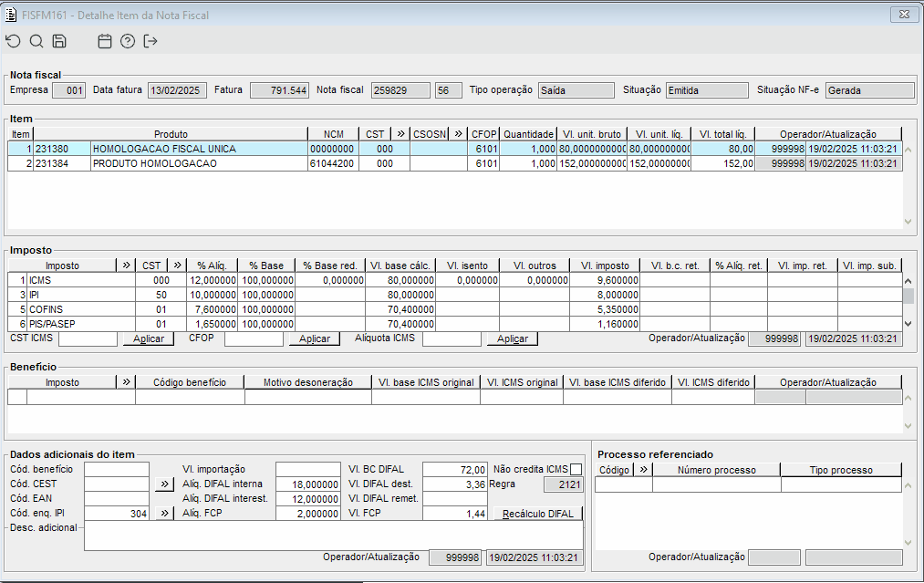Expand the CSOSN column in Item grid
The image size is (924, 583).
tap(458, 134)
